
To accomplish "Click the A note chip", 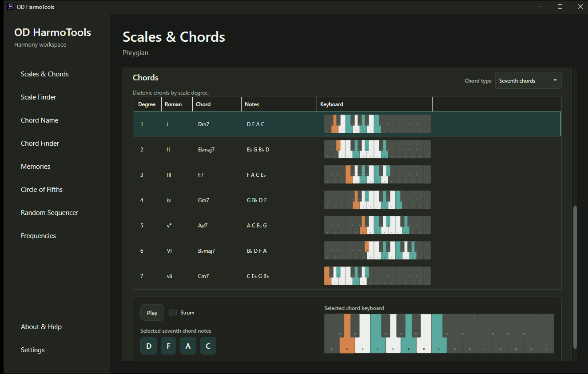I will click(188, 346).
